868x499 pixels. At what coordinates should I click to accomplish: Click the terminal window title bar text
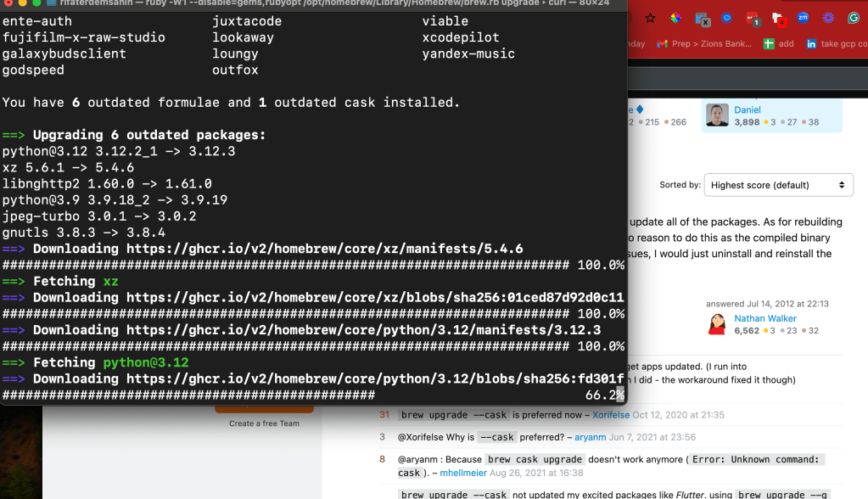[x=334, y=3]
